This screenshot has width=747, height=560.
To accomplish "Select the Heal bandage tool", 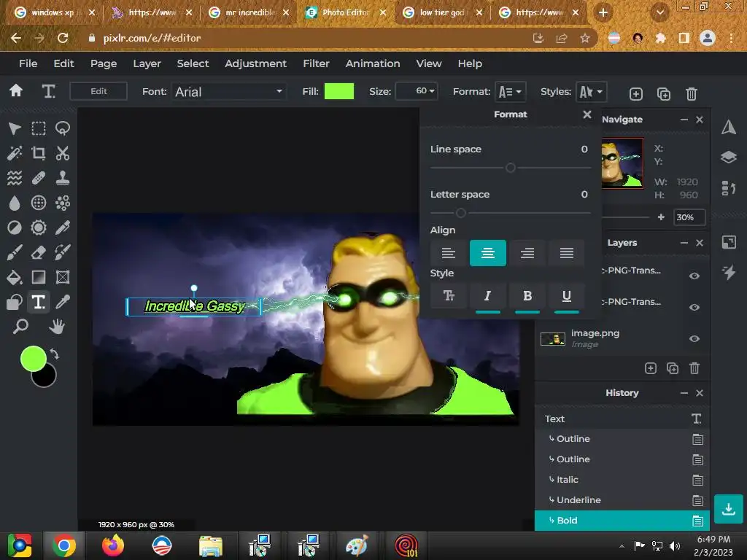I will [39, 178].
